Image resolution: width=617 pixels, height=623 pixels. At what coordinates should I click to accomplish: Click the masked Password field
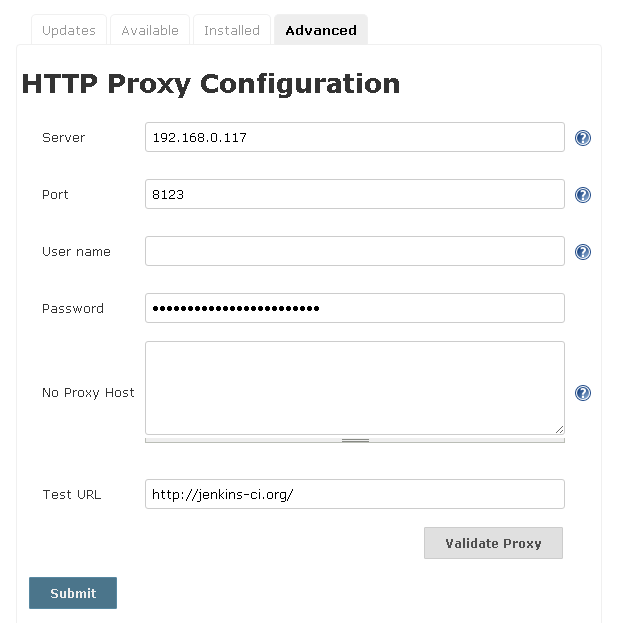tap(355, 308)
